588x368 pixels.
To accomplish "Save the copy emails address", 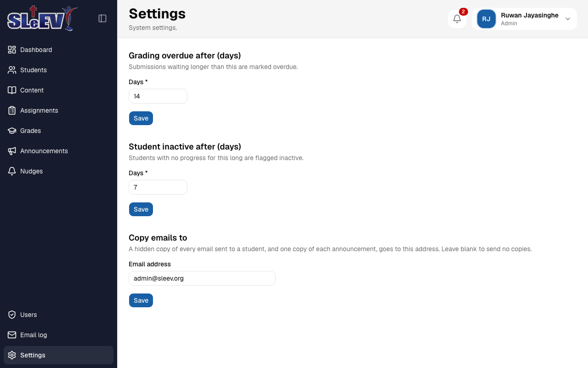I will pos(141,300).
